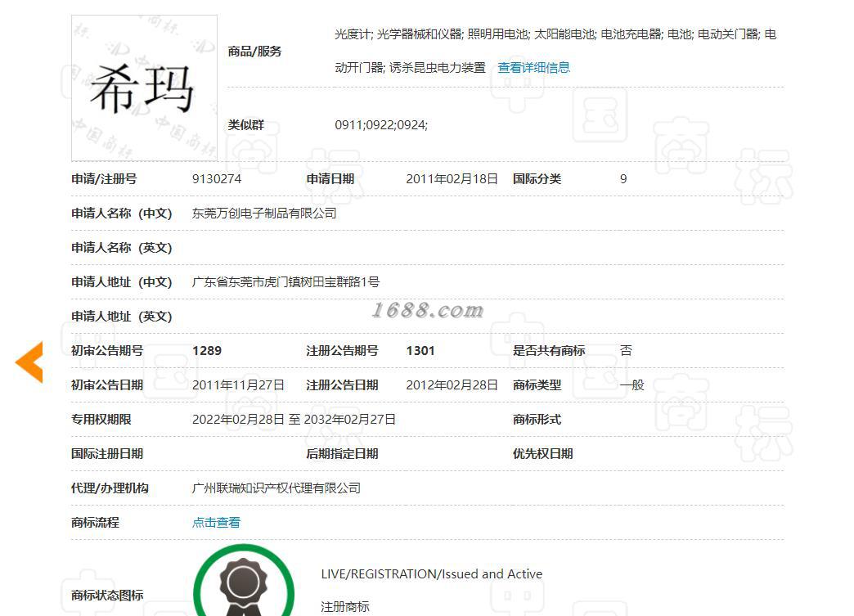Click registration announcement issue number 1301
854x616 pixels.
tap(420, 351)
